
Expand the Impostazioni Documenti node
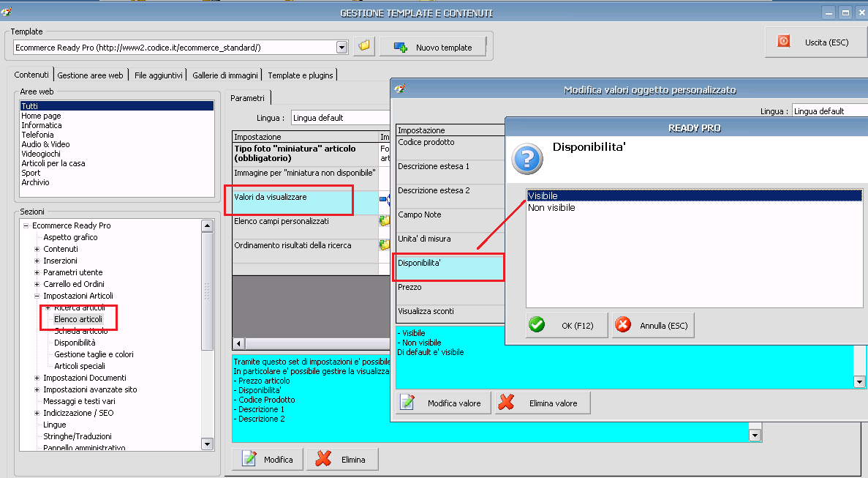click(37, 378)
